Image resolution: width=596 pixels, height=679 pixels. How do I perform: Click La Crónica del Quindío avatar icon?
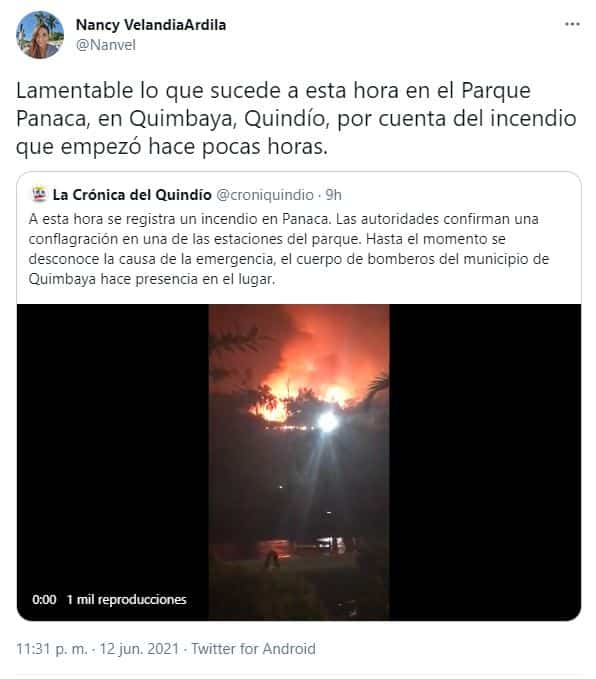point(39,194)
